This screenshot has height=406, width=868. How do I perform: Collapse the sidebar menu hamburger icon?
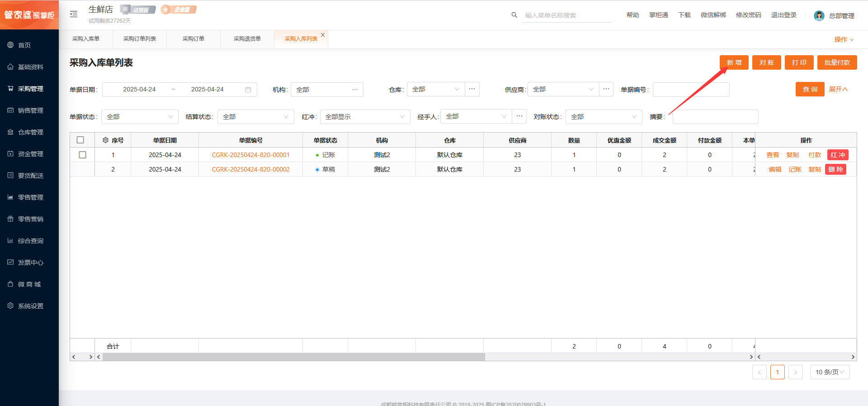point(74,14)
